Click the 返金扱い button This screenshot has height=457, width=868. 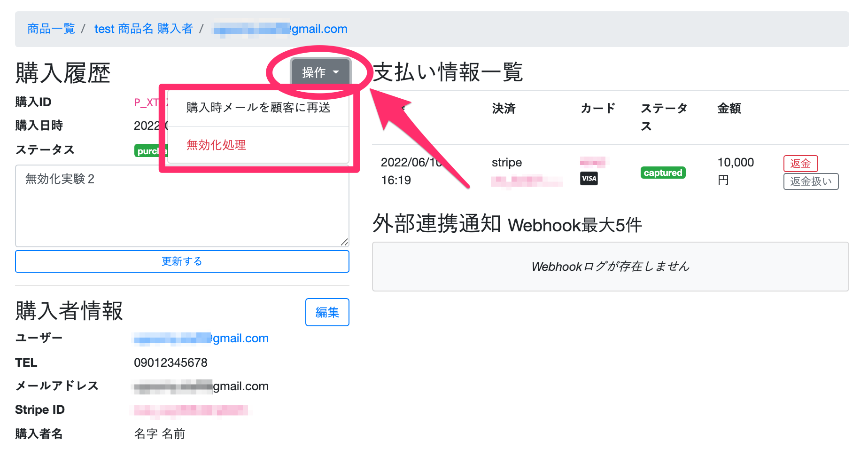click(810, 181)
